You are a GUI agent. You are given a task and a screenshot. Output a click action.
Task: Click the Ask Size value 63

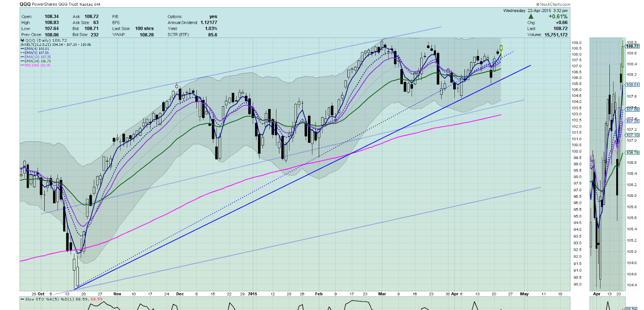point(96,23)
